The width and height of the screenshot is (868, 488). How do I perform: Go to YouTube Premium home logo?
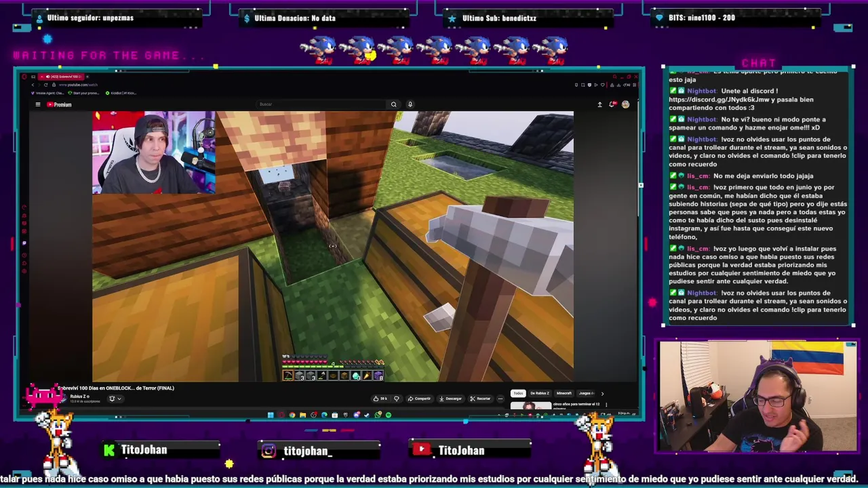point(59,104)
